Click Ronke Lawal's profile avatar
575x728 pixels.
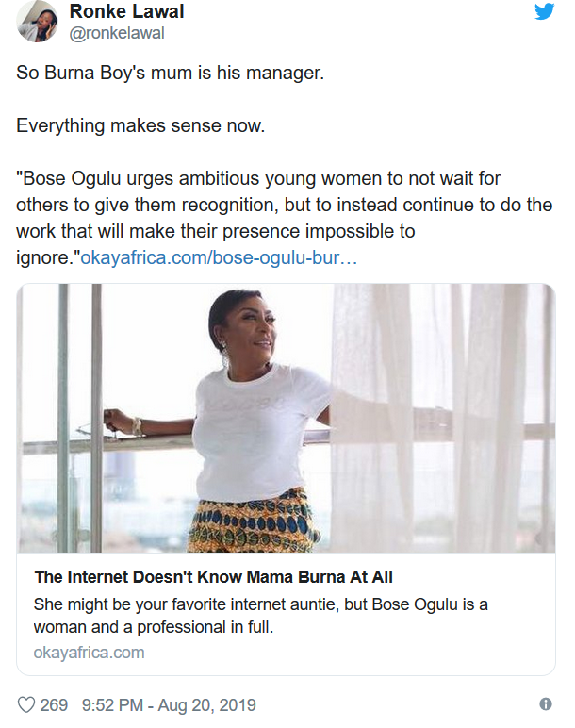pos(39,21)
